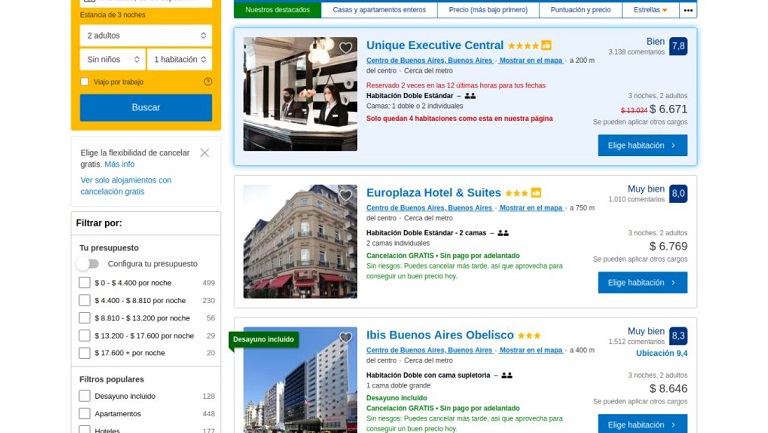768x433 pixels.
Task: Open the Ibis Buenos Aires Obelisco photo
Action: click(300, 380)
